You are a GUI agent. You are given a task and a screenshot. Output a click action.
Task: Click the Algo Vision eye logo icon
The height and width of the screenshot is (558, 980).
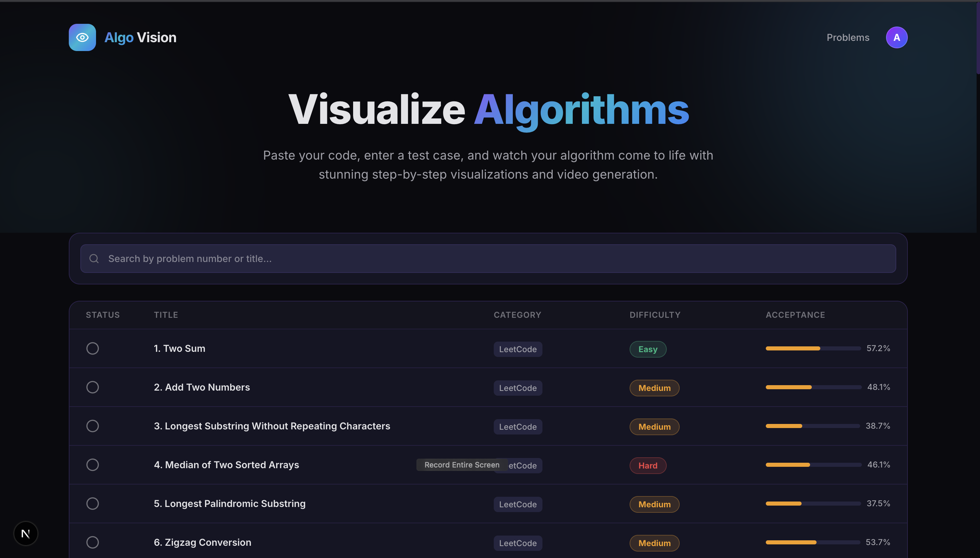coord(82,37)
